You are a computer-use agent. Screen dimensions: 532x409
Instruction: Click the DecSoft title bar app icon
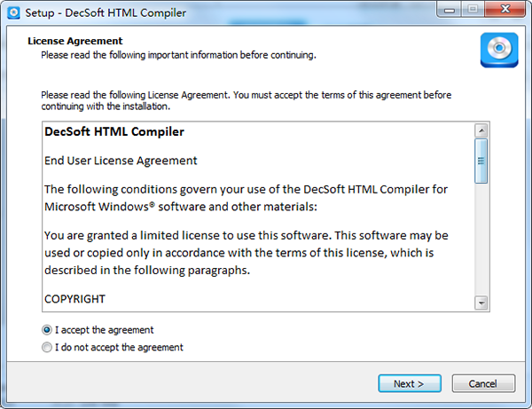pyautogui.click(x=13, y=13)
